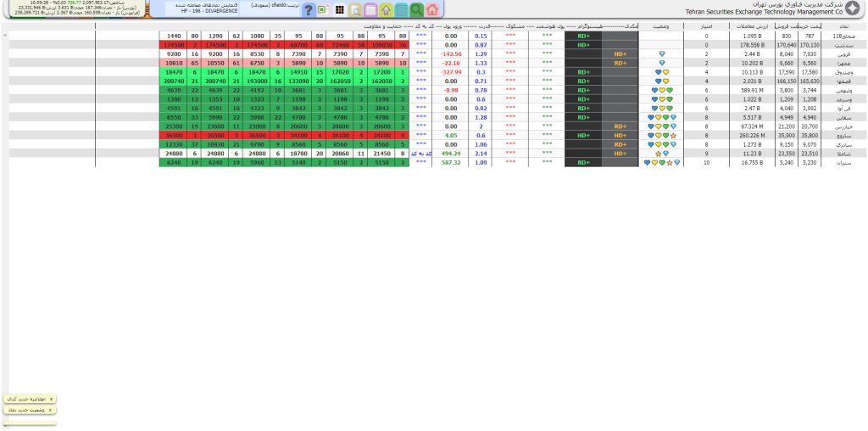Go to the red home icon
The width and height of the screenshot is (868, 431).
tap(432, 9)
